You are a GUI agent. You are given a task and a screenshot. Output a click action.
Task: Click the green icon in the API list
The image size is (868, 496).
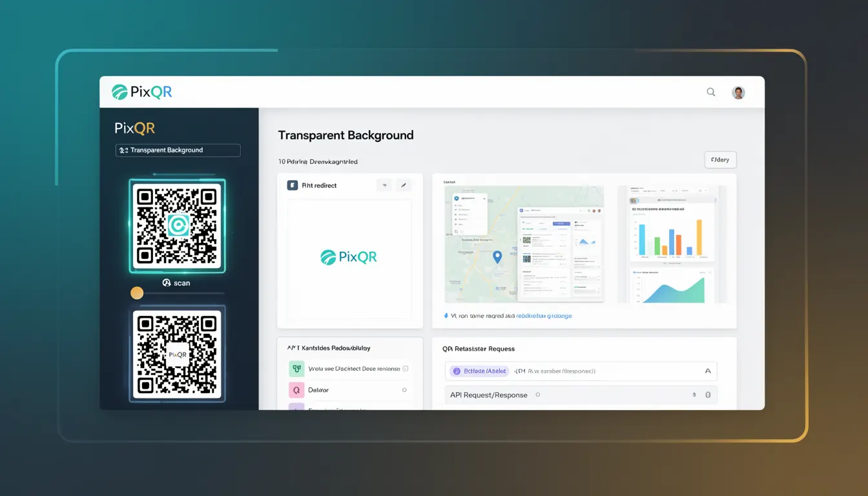click(296, 369)
